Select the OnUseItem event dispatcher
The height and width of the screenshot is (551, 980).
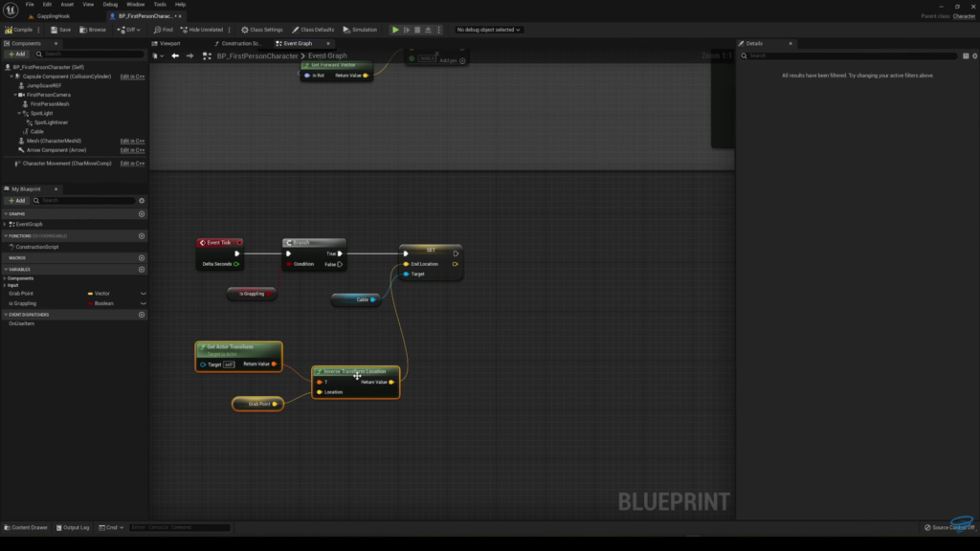click(21, 323)
